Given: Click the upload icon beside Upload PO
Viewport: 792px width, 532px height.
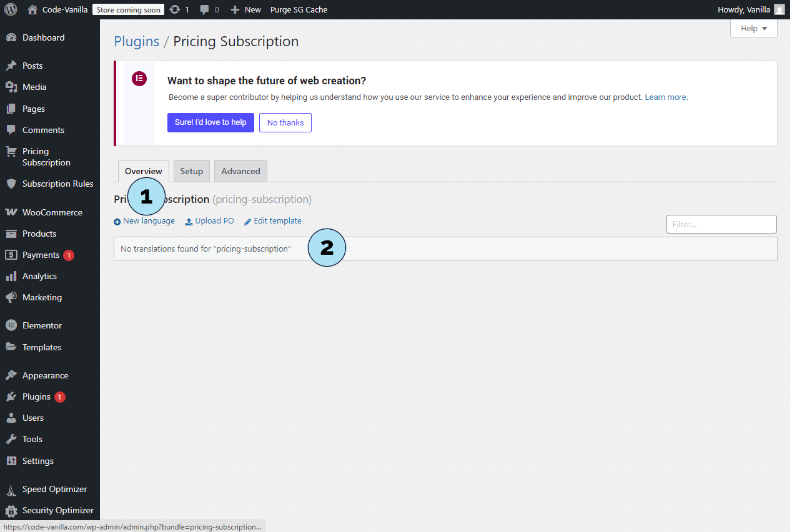Looking at the screenshot, I should point(189,222).
